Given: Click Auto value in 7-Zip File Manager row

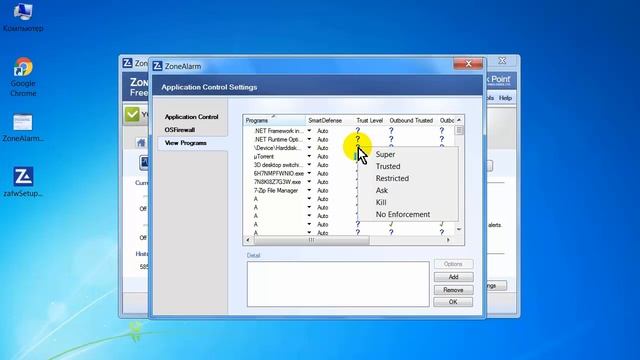Looking at the screenshot, I should pyautogui.click(x=322, y=190).
